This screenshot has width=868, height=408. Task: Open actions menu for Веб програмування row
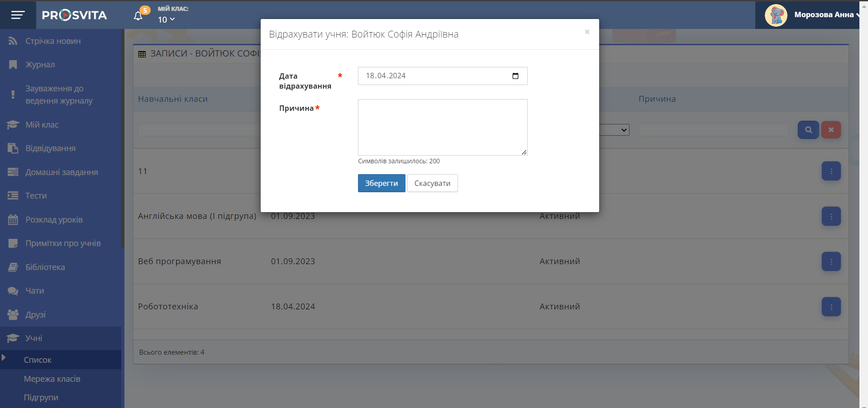point(831,261)
